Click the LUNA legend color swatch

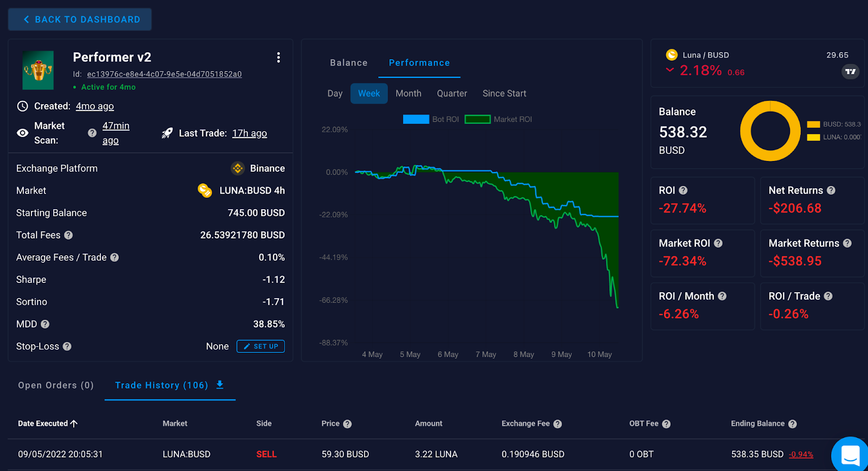(813, 137)
